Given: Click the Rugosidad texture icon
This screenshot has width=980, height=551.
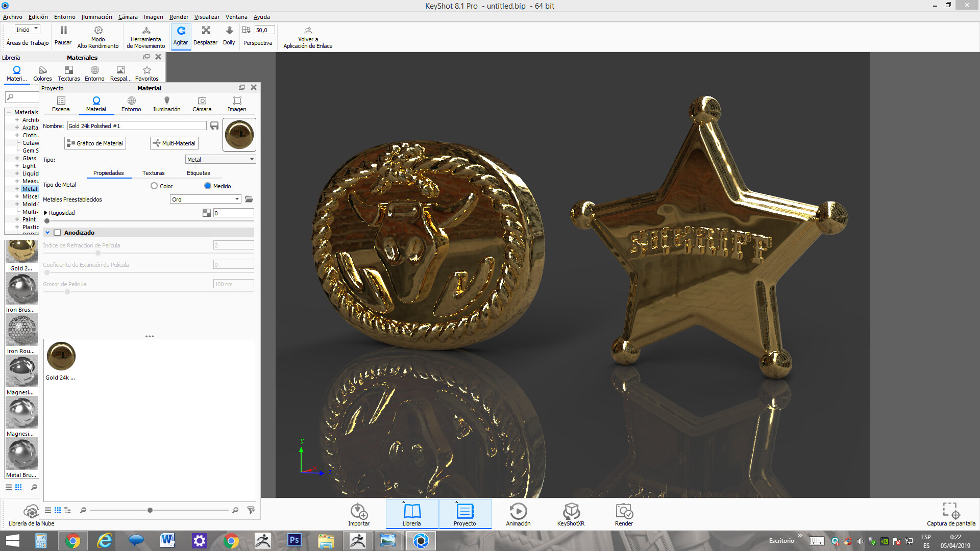Looking at the screenshot, I should tap(207, 213).
